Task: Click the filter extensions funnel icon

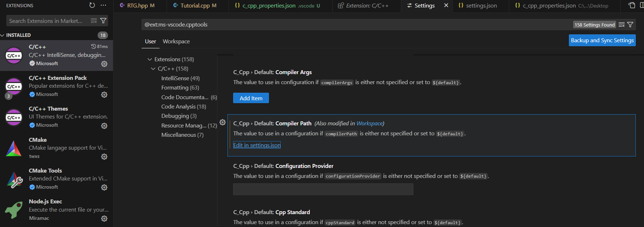Action: point(103,21)
